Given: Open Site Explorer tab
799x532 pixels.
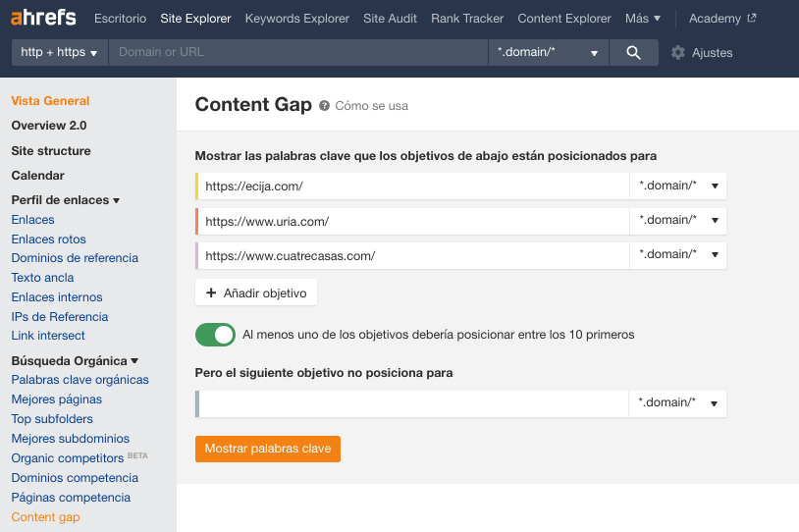Looking at the screenshot, I should (x=195, y=19).
